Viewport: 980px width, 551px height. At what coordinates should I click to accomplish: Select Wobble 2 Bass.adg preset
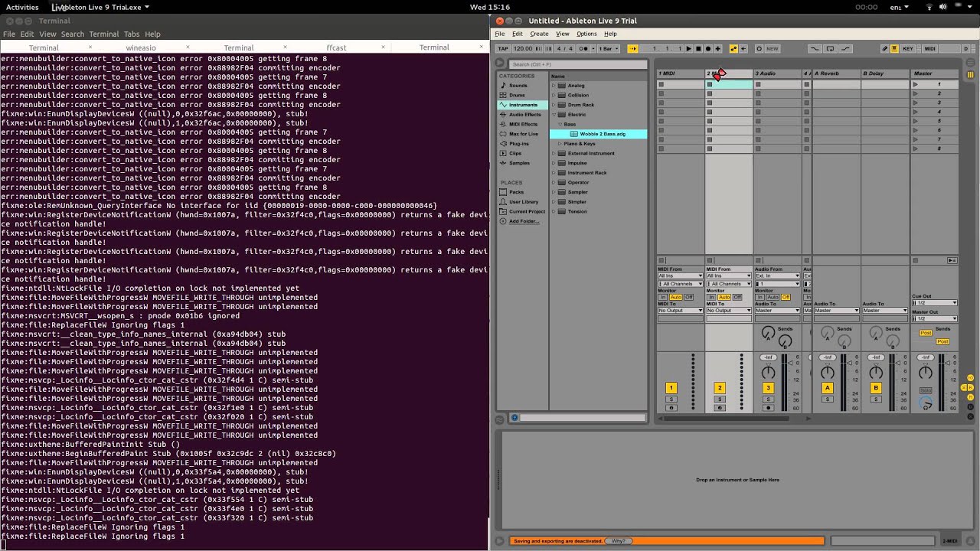point(599,134)
